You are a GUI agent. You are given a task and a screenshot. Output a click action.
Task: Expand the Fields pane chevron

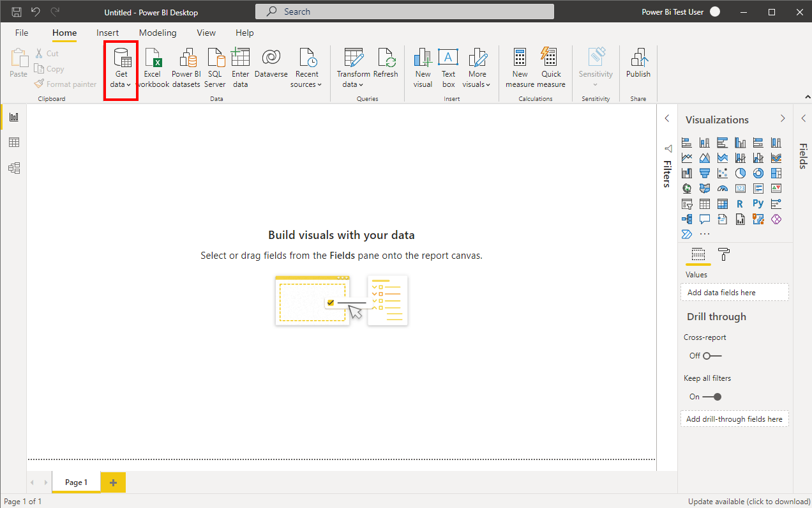(803, 118)
